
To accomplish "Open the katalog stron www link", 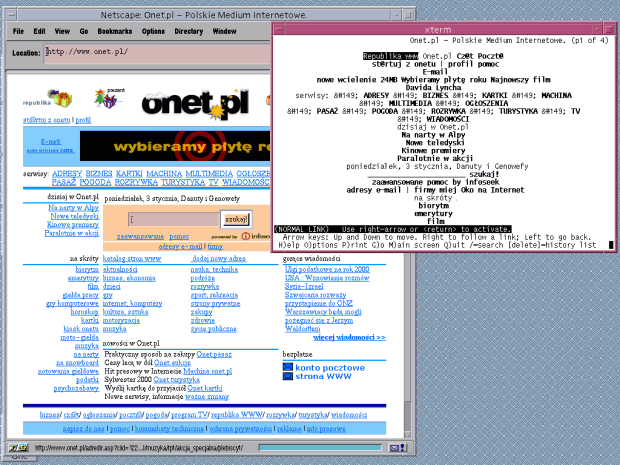I will [132, 259].
